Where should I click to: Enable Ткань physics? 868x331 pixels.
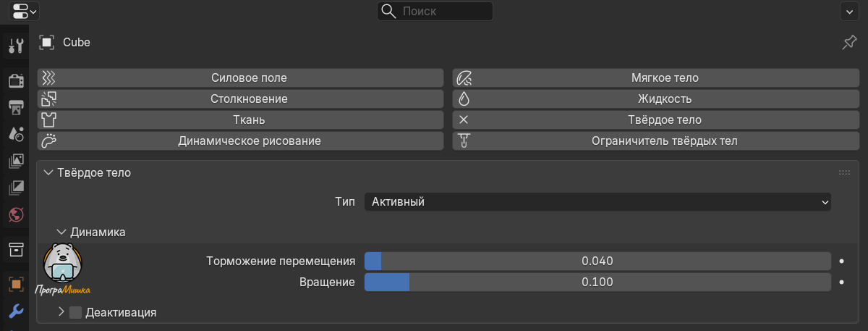pos(240,120)
